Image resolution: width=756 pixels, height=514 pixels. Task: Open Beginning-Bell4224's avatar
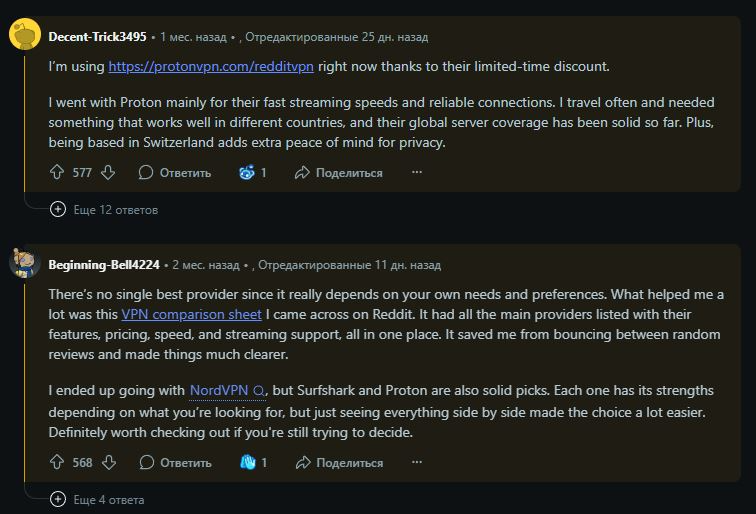(24, 265)
